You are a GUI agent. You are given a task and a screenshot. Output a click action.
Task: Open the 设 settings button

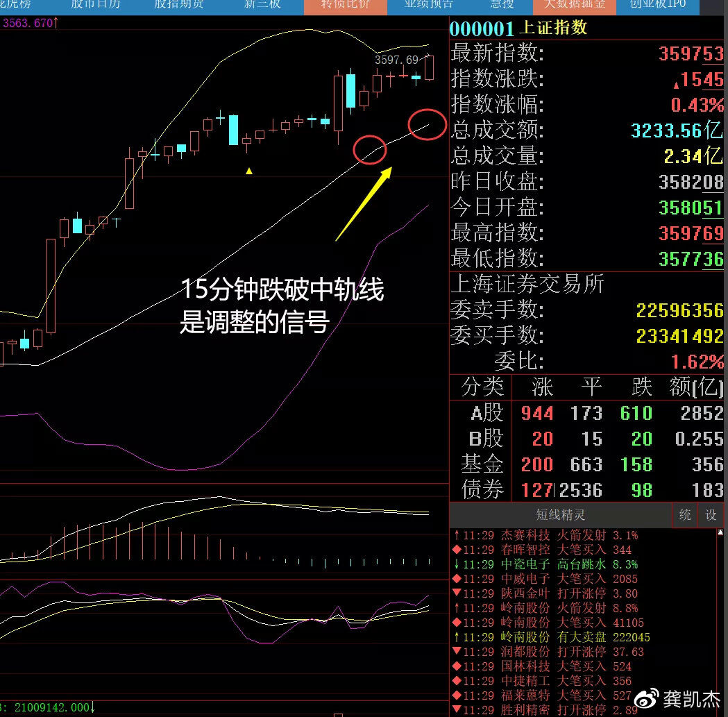click(x=711, y=516)
